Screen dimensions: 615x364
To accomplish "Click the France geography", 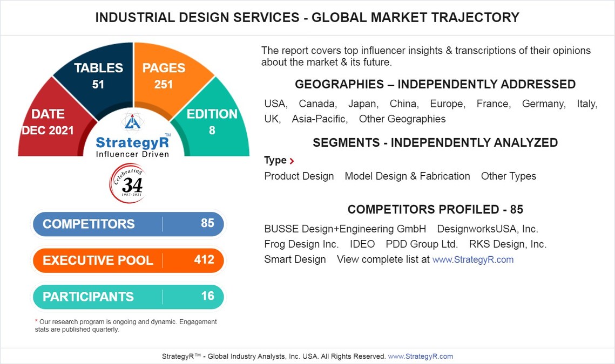I will (494, 104).
